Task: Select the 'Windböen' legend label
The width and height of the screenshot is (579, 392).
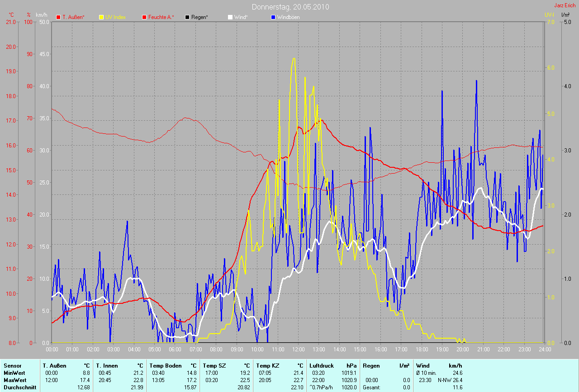Action: point(289,17)
